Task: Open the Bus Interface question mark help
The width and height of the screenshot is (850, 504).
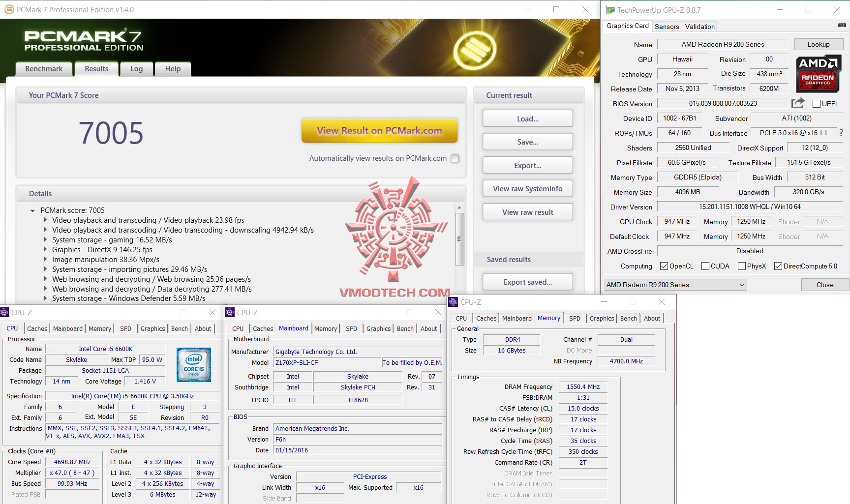Action: click(841, 133)
